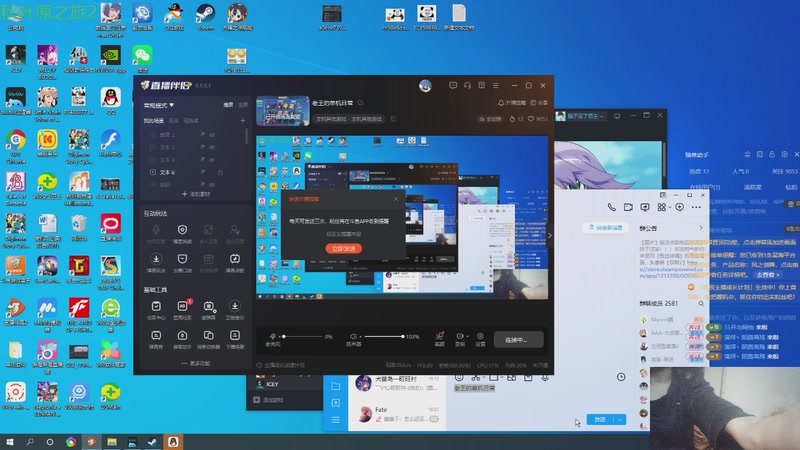
Task: Open the scene switcher tool icon
Action: pos(209,336)
